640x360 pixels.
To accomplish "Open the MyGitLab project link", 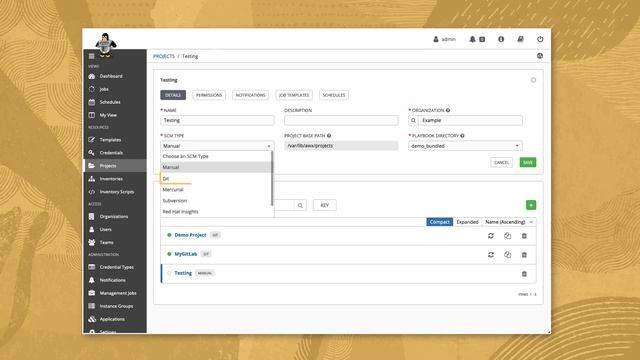I will coord(186,254).
